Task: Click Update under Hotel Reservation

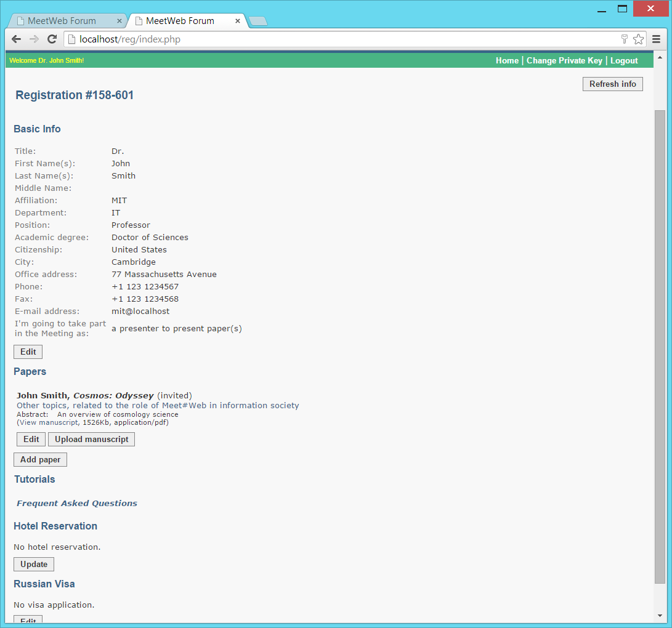Action: 33,564
